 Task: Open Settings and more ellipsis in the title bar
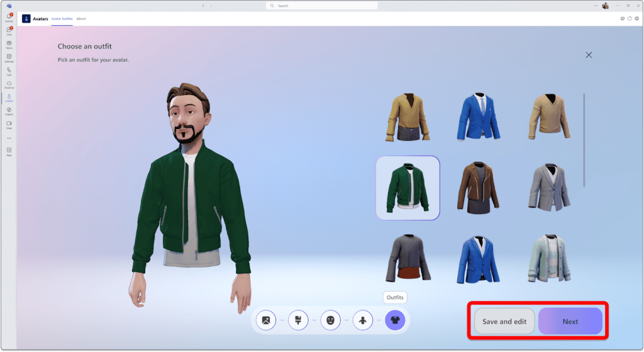[x=596, y=6]
